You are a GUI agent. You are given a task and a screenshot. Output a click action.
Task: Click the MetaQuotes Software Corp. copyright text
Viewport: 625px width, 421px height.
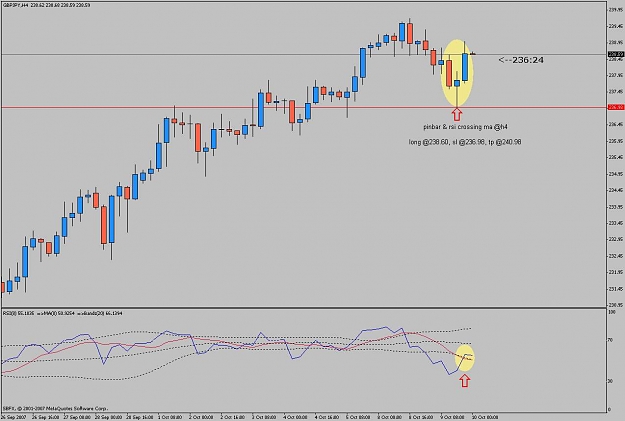(x=55, y=409)
